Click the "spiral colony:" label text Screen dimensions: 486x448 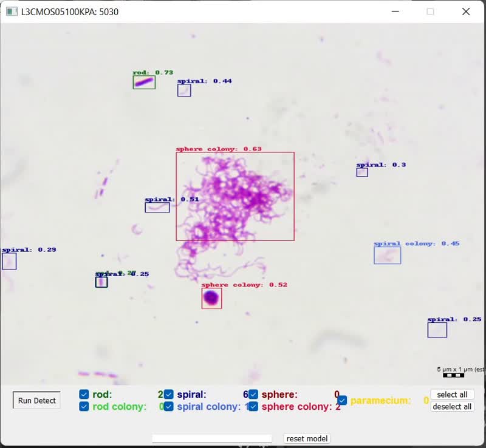(208, 407)
